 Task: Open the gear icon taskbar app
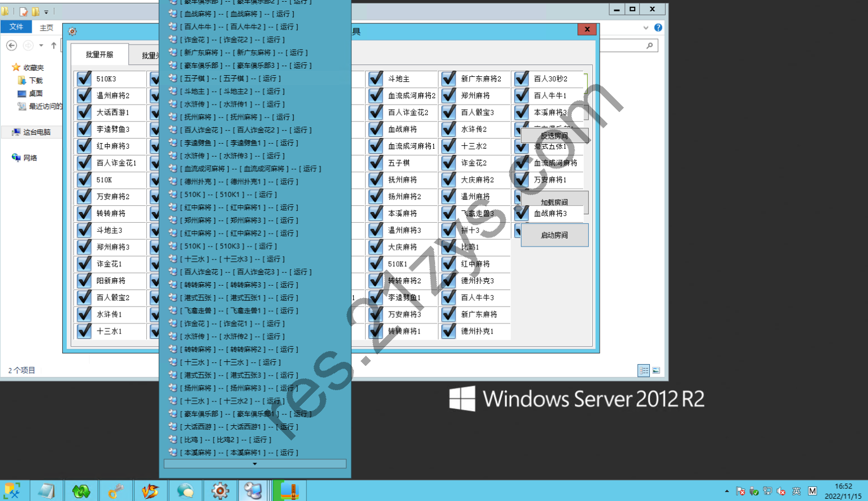click(x=220, y=491)
